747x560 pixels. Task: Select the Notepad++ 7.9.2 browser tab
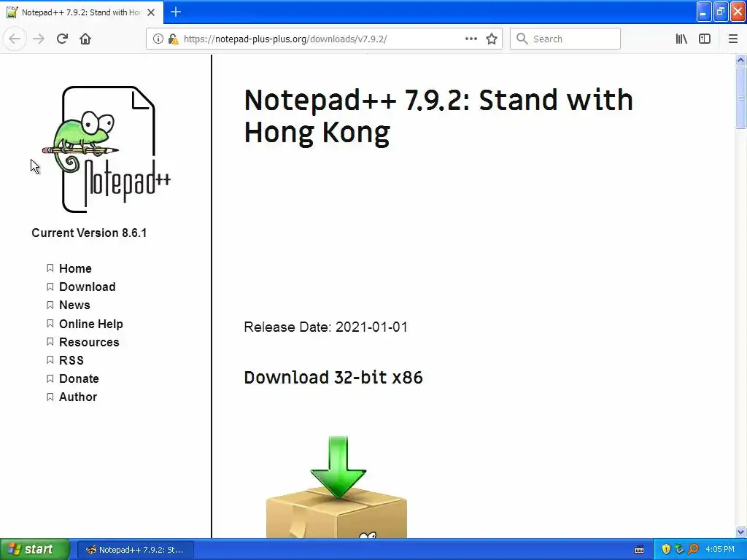coord(82,12)
